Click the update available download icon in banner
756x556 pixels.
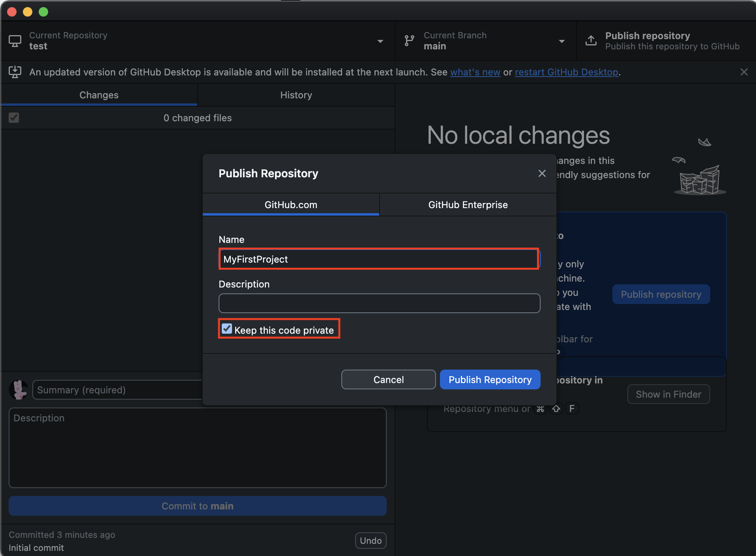[15, 72]
